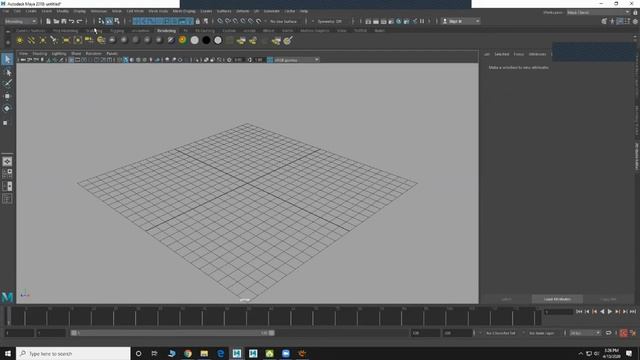
Task: Pick the Lasso selection tool
Action: click(7, 72)
